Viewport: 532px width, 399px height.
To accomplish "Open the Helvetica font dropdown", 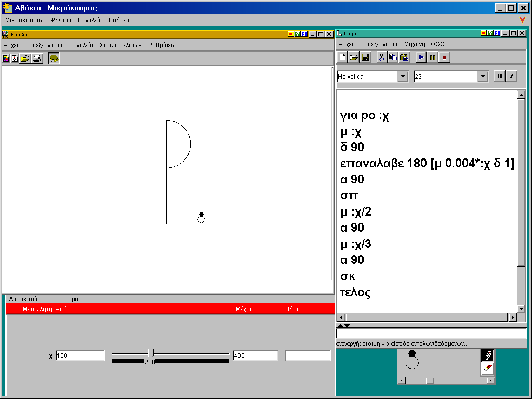I will 403,77.
